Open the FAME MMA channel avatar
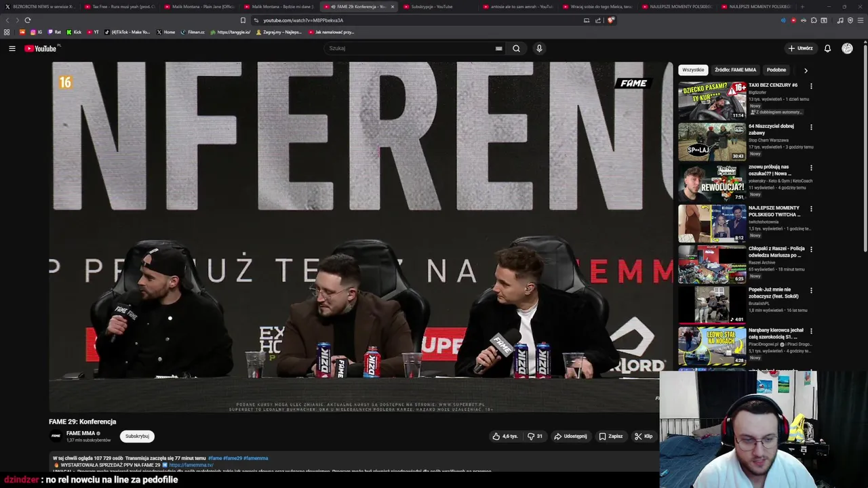This screenshot has width=868, height=488. (56, 436)
